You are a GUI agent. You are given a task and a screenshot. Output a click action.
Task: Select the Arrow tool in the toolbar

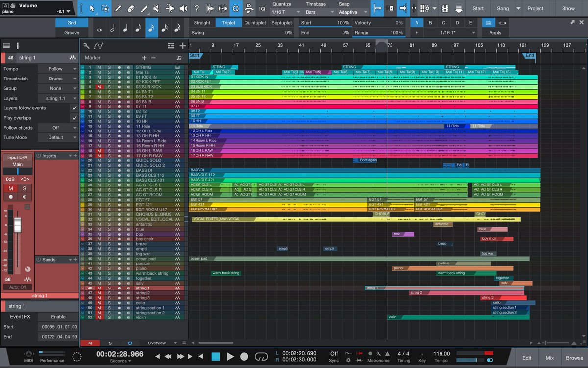(x=92, y=8)
